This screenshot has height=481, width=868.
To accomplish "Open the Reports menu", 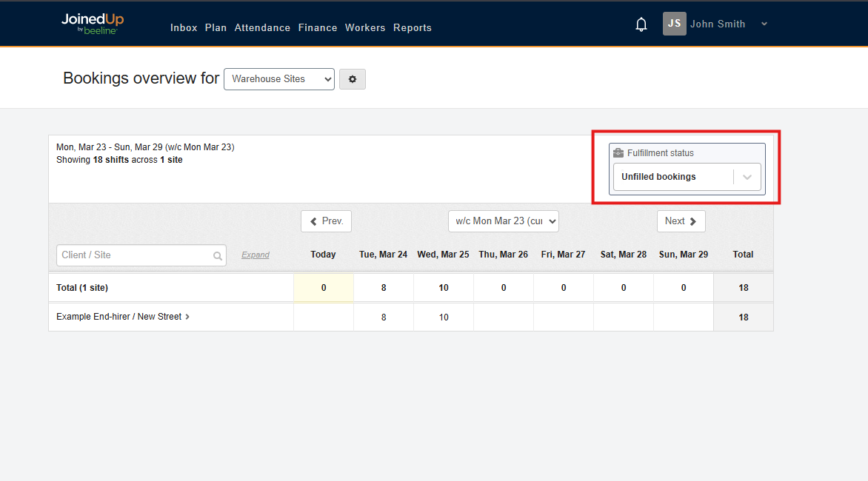I will tap(413, 27).
